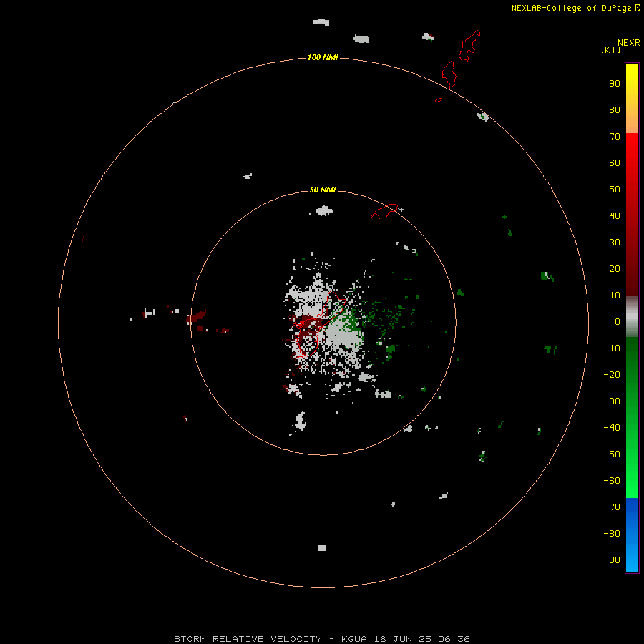Click the 90 scale value label
The image size is (644, 644).
tap(615, 84)
